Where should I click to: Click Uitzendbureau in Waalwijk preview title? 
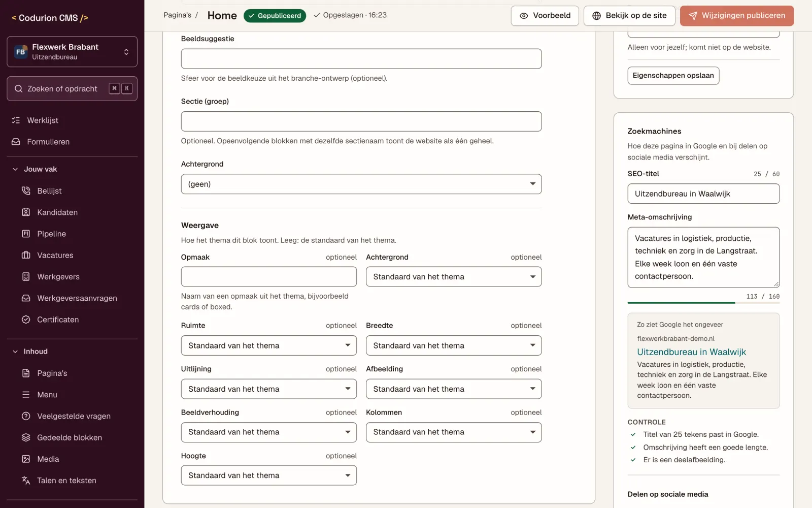(x=691, y=352)
